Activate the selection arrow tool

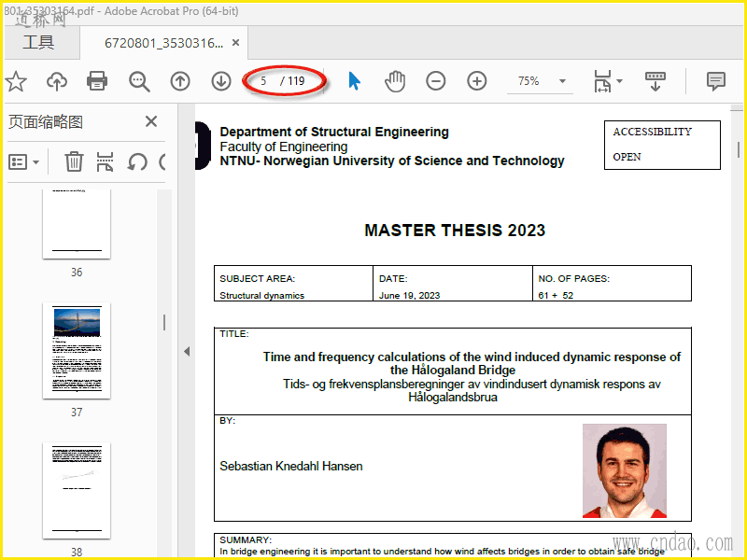354,81
